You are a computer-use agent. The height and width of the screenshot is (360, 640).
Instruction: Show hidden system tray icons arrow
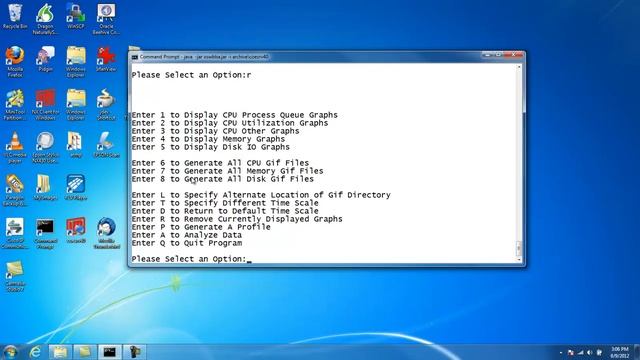click(561, 352)
